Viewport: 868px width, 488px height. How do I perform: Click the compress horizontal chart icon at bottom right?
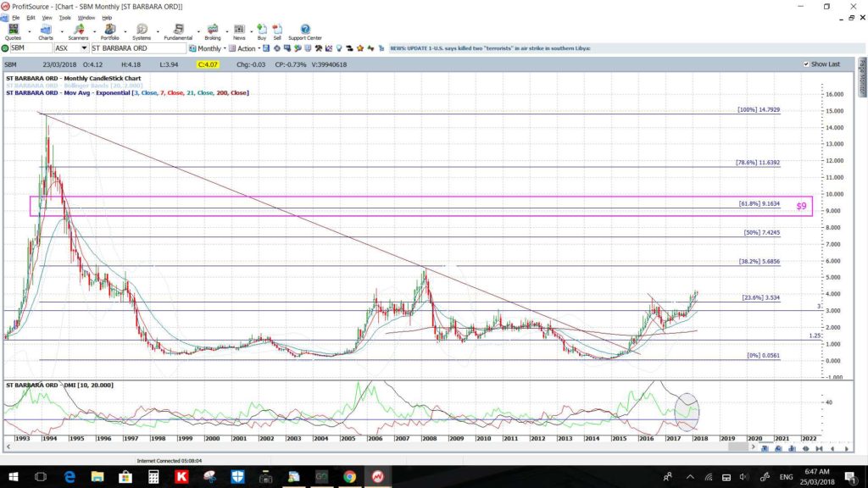[x=819, y=449]
